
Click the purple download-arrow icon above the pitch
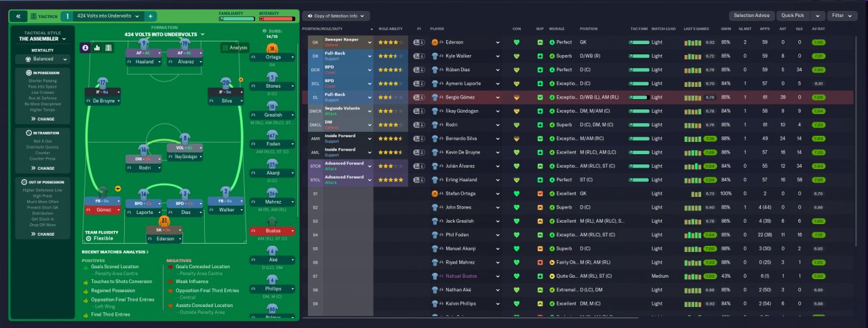(x=108, y=48)
